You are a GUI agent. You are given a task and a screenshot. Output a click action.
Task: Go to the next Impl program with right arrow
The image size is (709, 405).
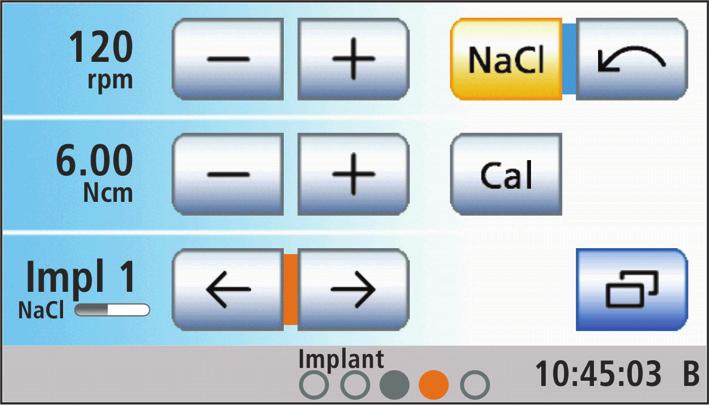tap(353, 289)
